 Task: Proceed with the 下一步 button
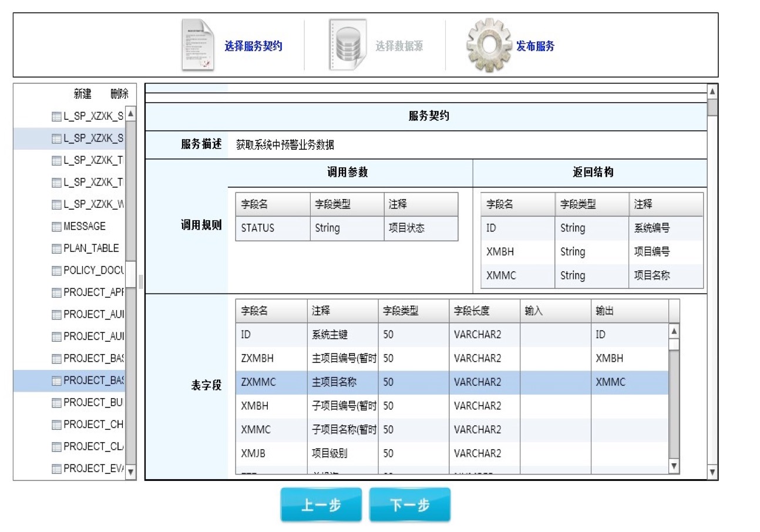[x=410, y=505]
